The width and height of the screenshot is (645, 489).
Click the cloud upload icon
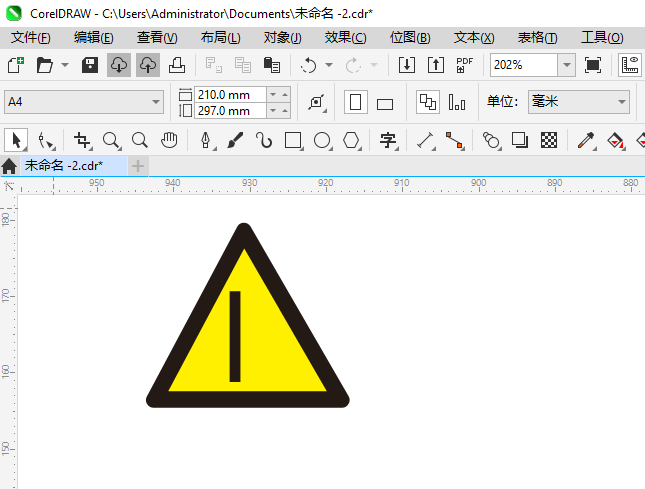pos(148,65)
